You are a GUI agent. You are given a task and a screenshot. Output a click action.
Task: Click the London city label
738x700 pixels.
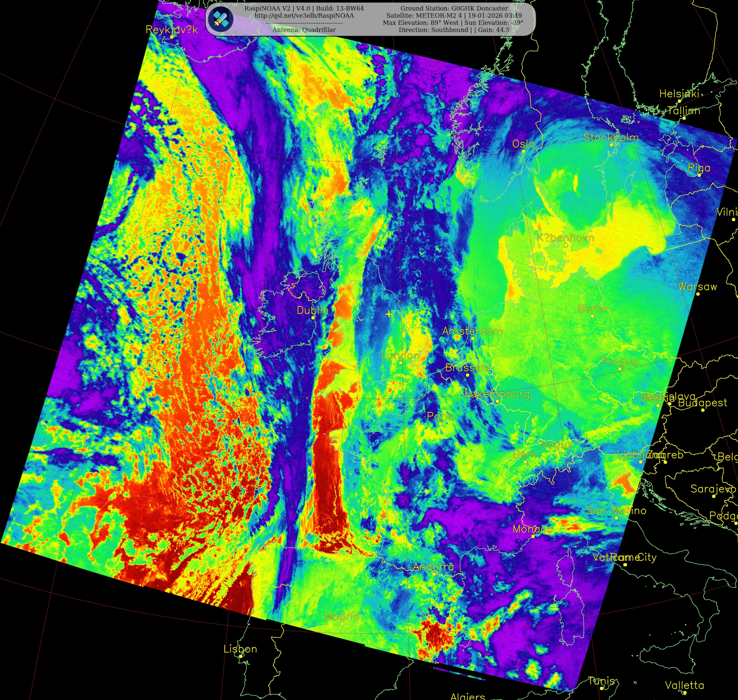400,356
